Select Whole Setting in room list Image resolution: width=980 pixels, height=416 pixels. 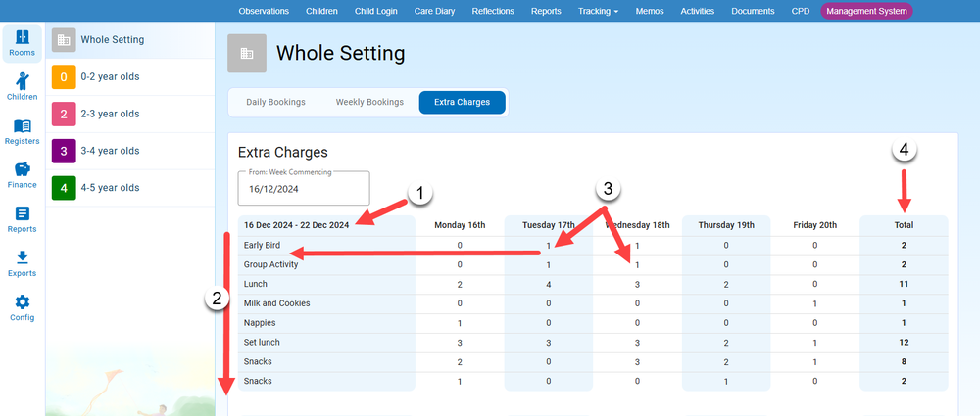pyautogui.click(x=130, y=40)
